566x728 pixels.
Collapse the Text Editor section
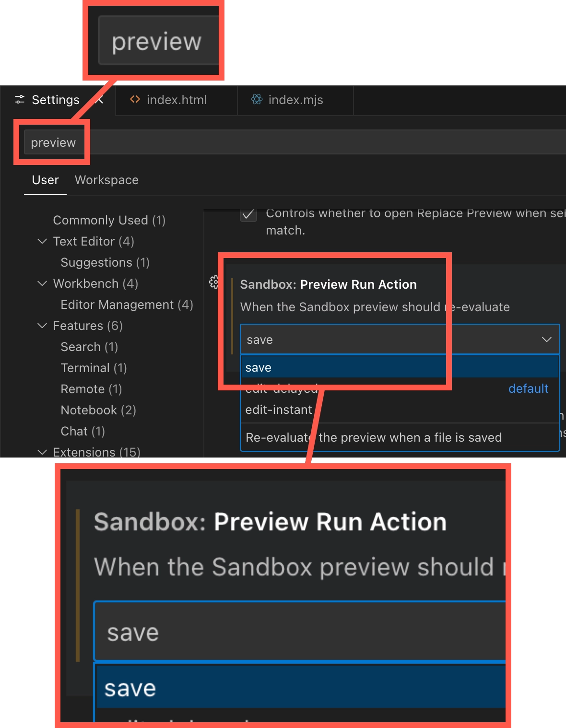coord(42,241)
